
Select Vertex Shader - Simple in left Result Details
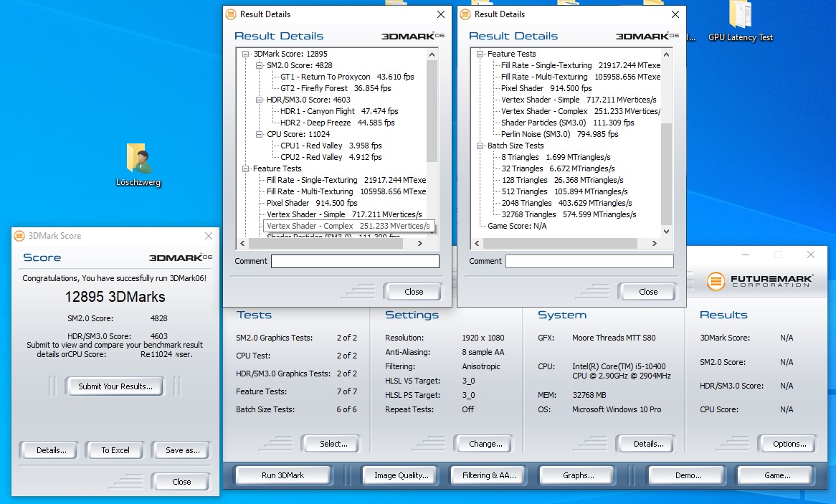pyautogui.click(x=344, y=214)
